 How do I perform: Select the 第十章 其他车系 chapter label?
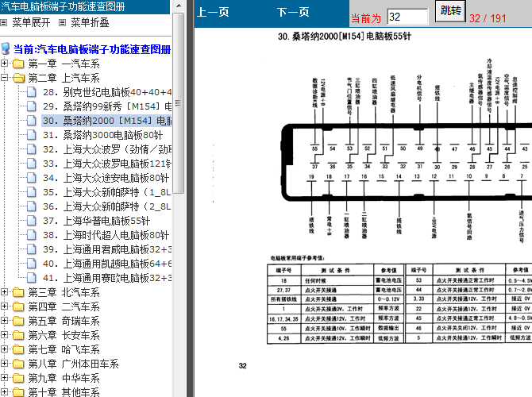64,392
